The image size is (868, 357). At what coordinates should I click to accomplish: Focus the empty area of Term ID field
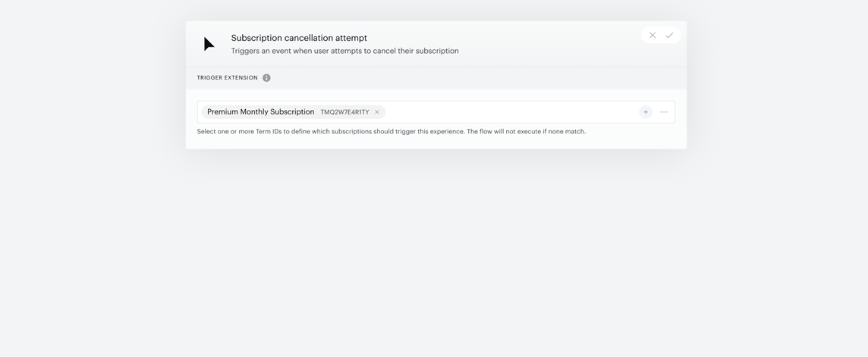[511, 112]
